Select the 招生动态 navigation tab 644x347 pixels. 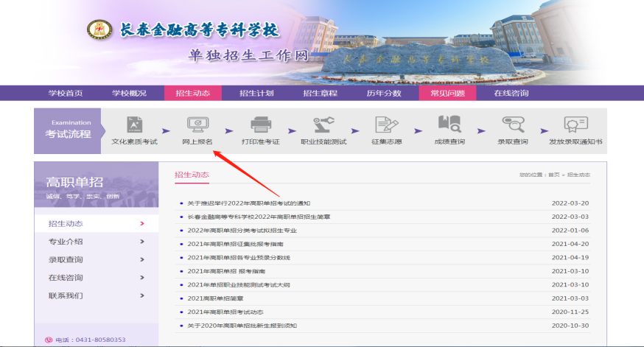193,94
